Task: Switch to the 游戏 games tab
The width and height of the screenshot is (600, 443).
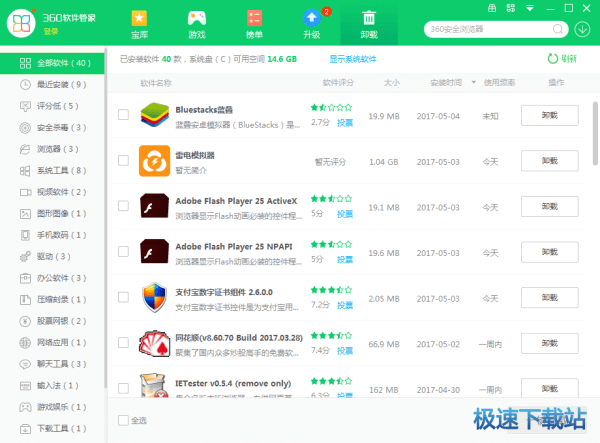Action: click(197, 24)
